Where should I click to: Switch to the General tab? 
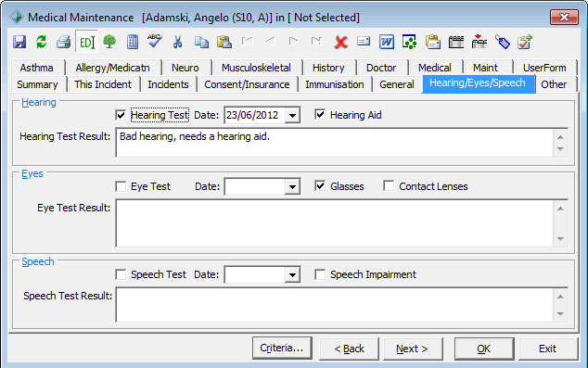(397, 84)
